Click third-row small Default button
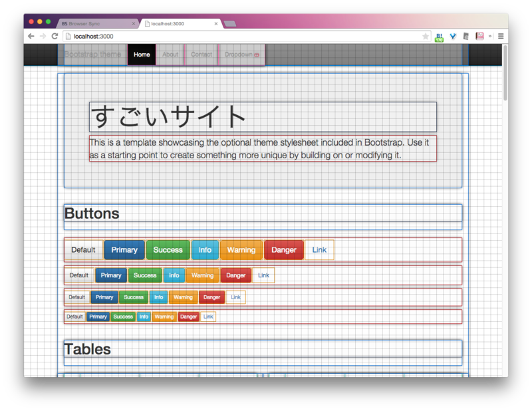 (x=77, y=297)
